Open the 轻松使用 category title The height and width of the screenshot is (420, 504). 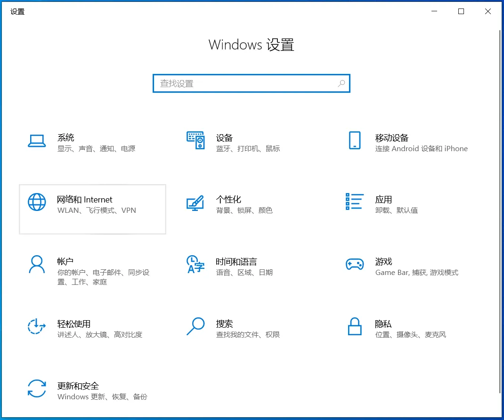point(74,323)
